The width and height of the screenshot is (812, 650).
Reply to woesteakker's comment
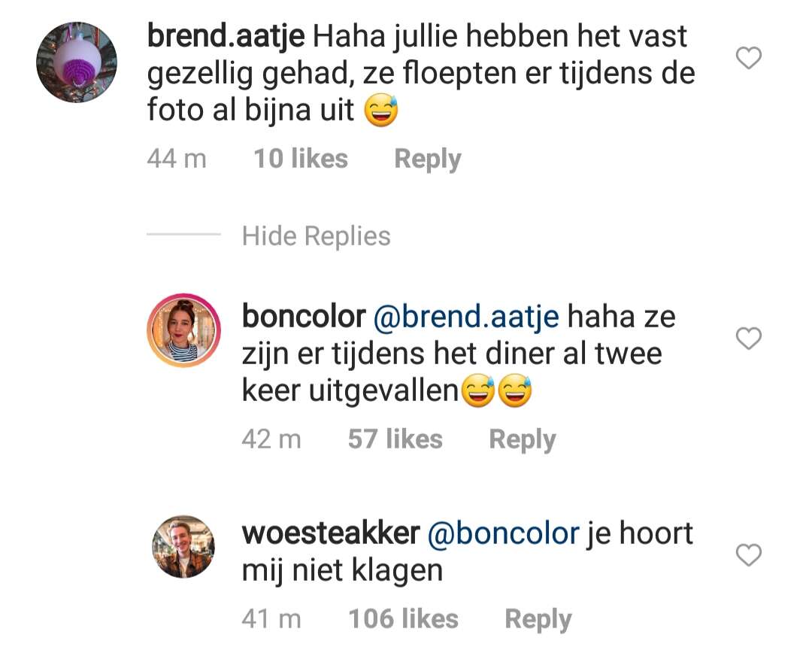[x=538, y=619]
